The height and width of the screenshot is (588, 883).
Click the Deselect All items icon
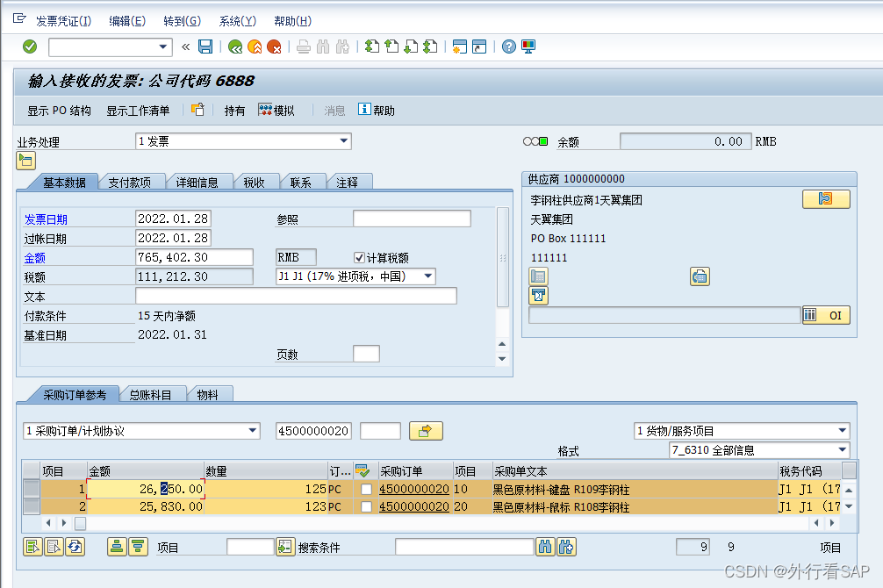(x=54, y=547)
